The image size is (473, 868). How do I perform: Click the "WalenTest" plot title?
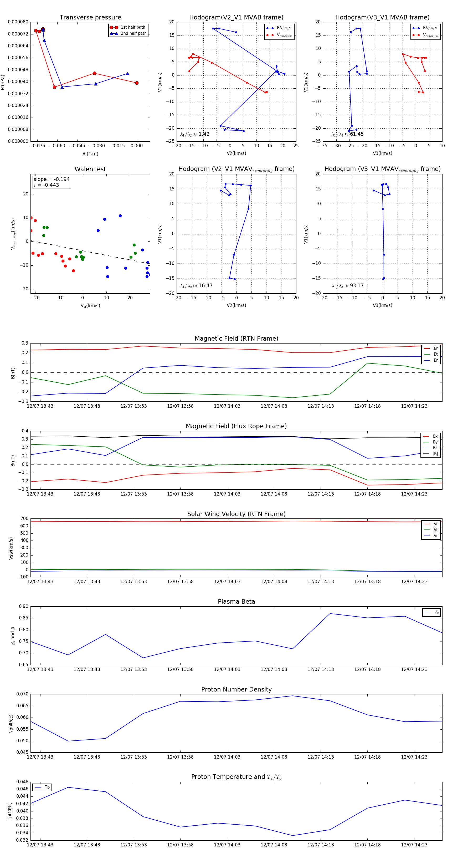pos(90,169)
